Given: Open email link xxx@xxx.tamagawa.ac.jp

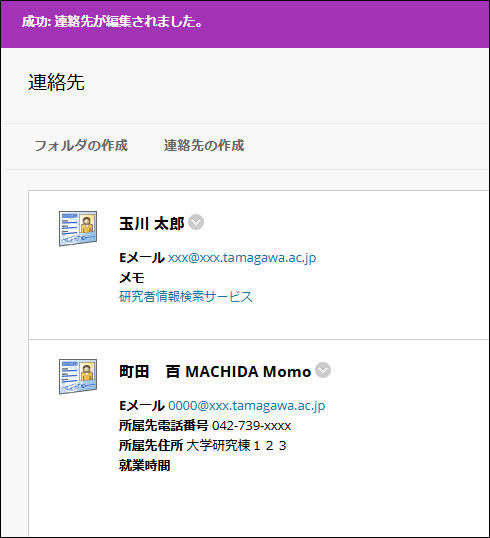Looking at the screenshot, I should pyautogui.click(x=242, y=258).
